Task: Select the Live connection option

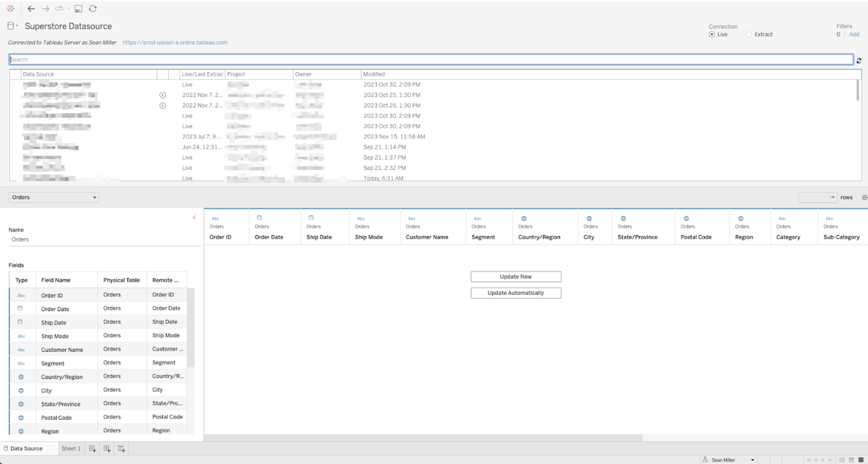Action: [x=712, y=34]
